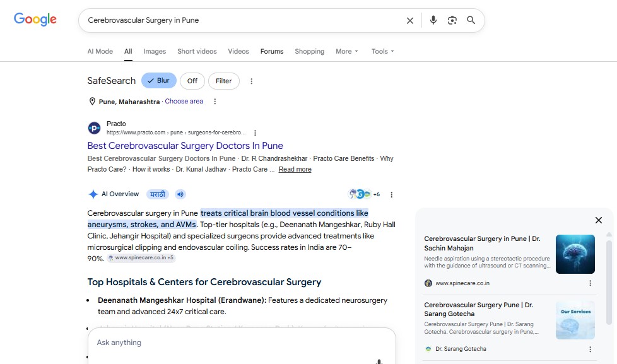Open spinecare.co.in source three-dot menu
This screenshot has height=364, width=617.
pyautogui.click(x=590, y=283)
